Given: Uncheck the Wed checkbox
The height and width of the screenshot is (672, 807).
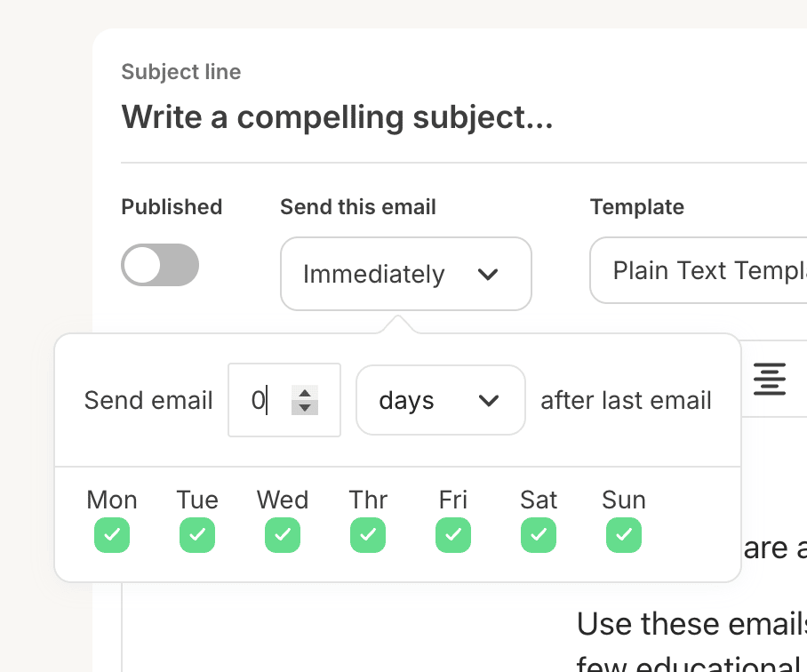Looking at the screenshot, I should tap(283, 535).
